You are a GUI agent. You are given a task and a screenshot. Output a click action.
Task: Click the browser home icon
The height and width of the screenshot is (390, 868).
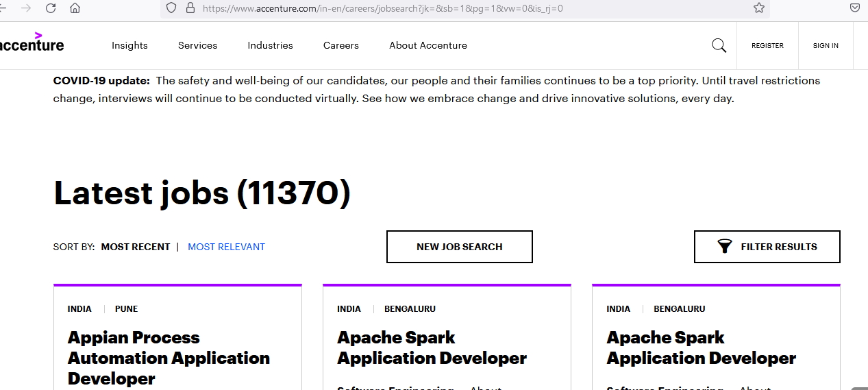(x=75, y=8)
